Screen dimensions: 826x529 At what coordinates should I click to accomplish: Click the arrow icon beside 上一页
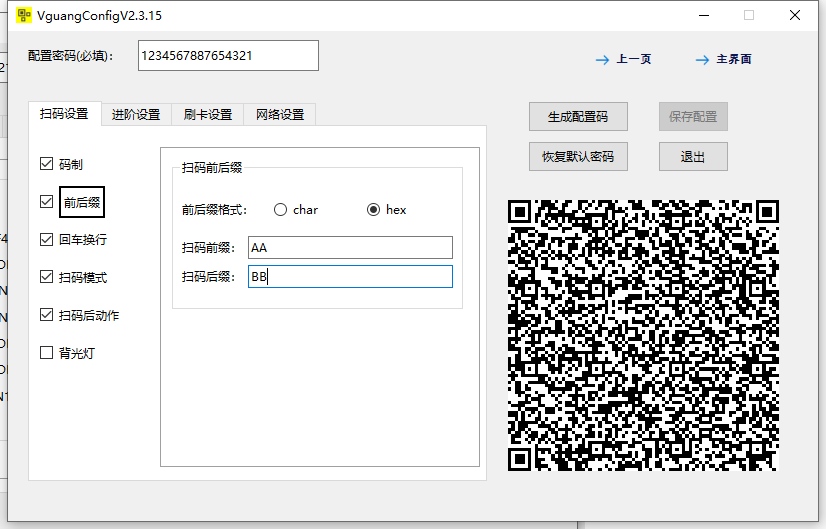tap(602, 60)
